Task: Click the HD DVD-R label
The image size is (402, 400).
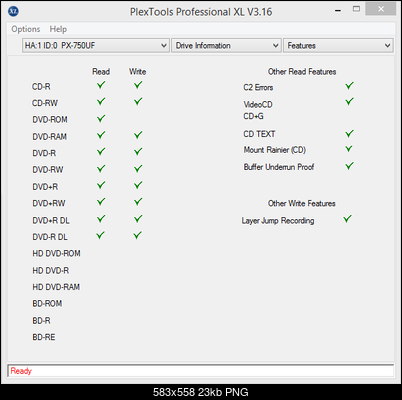Action: (51, 271)
